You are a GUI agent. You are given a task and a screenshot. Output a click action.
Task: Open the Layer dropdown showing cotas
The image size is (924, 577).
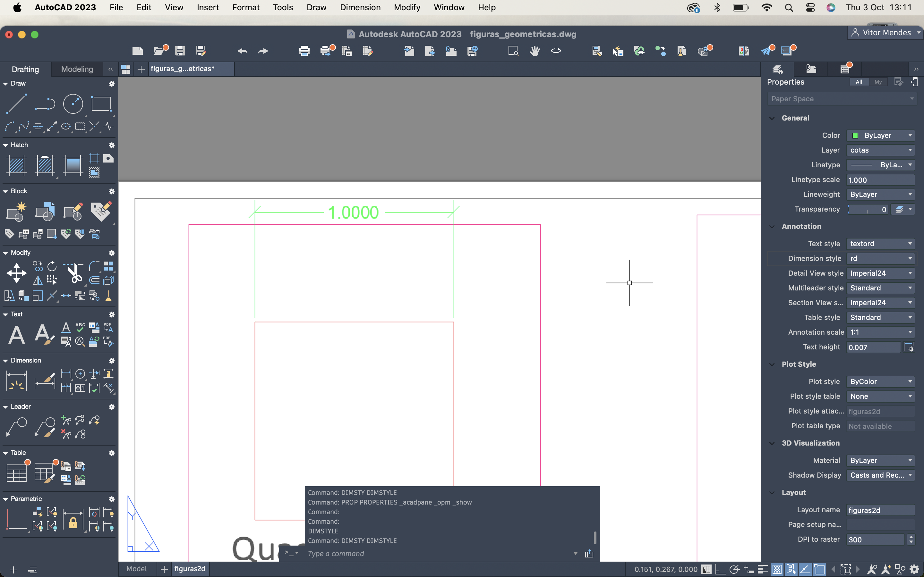(x=880, y=150)
